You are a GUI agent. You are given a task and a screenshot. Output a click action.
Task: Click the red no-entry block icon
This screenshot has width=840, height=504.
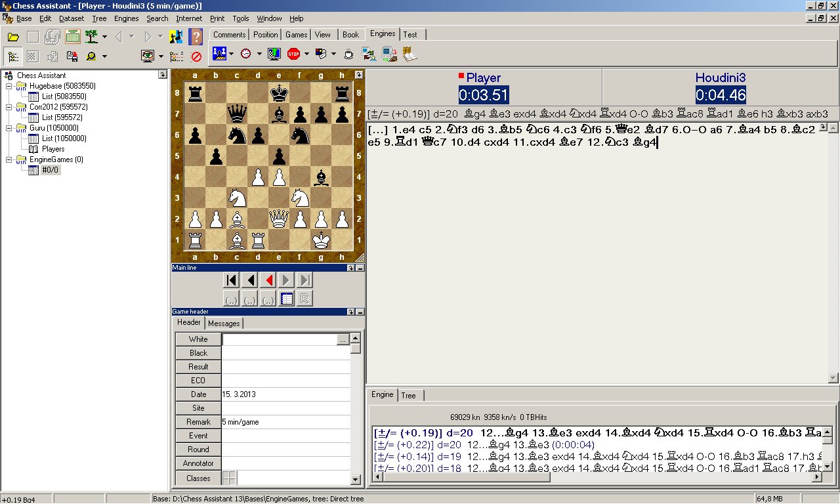click(x=197, y=56)
